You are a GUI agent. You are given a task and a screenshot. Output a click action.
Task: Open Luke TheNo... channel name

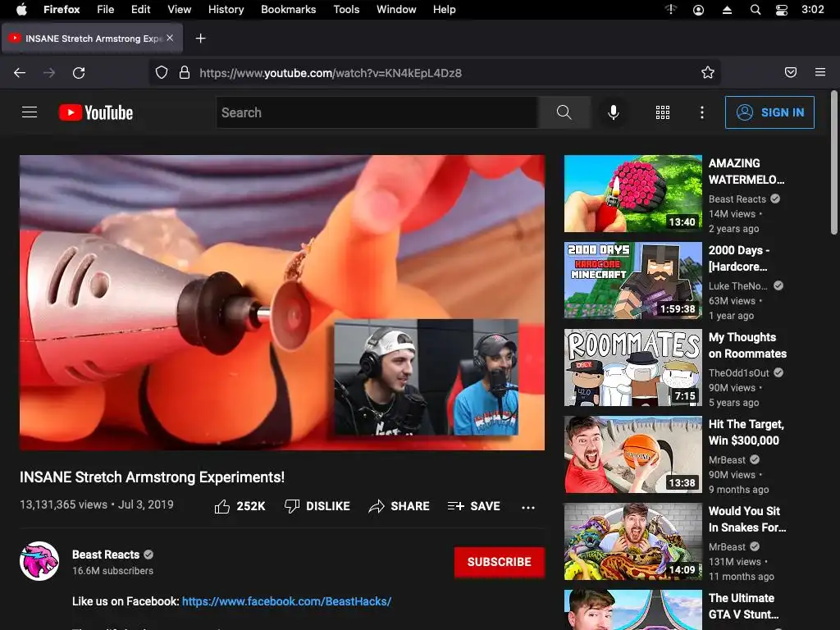[x=737, y=286]
